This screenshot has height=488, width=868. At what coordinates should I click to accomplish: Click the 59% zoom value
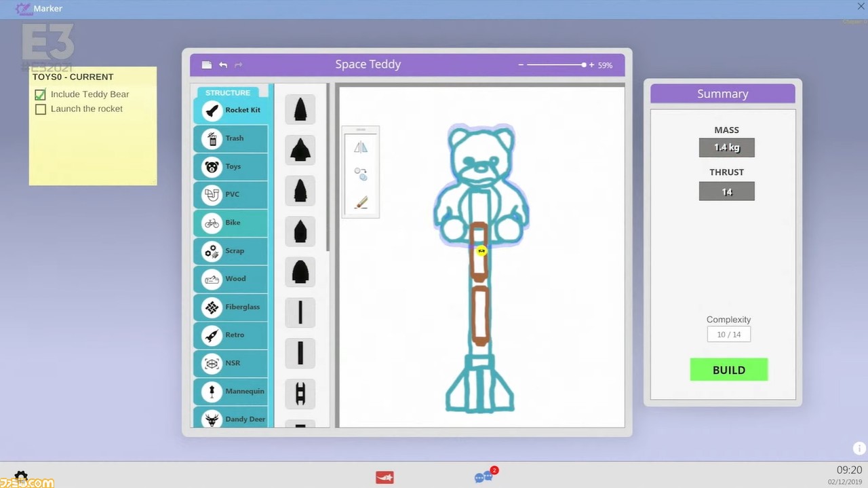(x=605, y=65)
